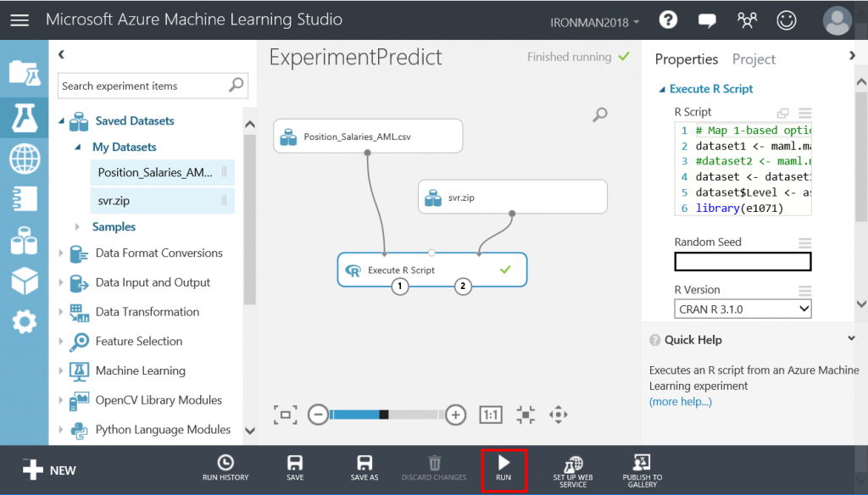Open the Experiments flask sidebar icon
This screenshot has height=495, width=868.
(25, 117)
